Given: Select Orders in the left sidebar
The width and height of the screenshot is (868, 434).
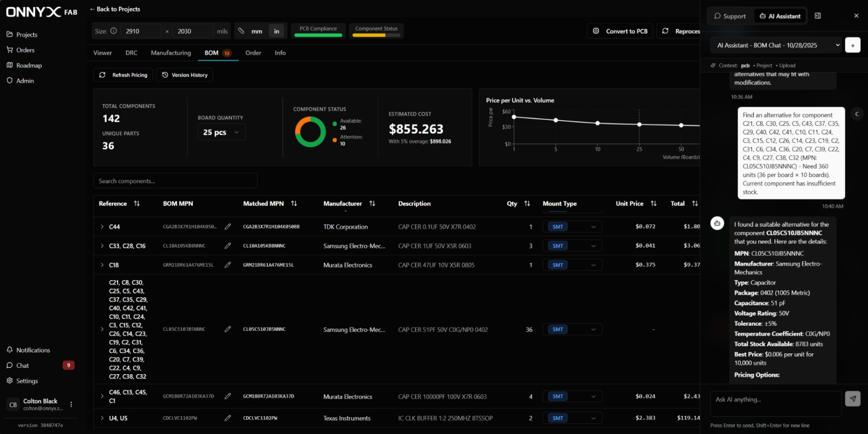Looking at the screenshot, I should 25,50.
